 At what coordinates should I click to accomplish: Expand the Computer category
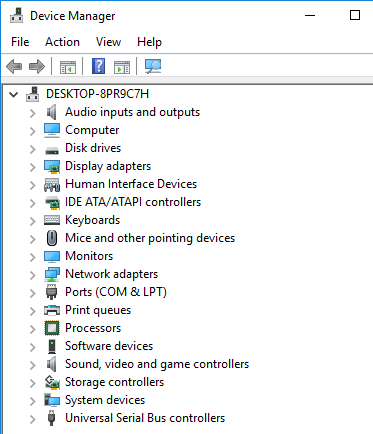click(x=33, y=131)
